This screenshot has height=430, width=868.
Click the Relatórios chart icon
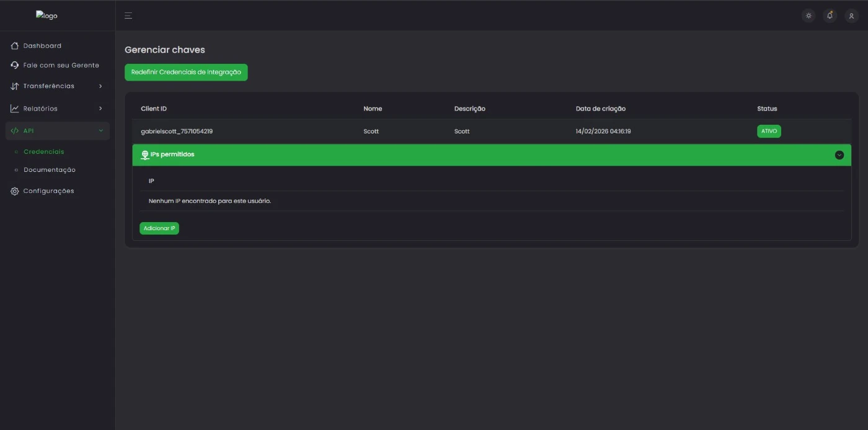point(15,109)
